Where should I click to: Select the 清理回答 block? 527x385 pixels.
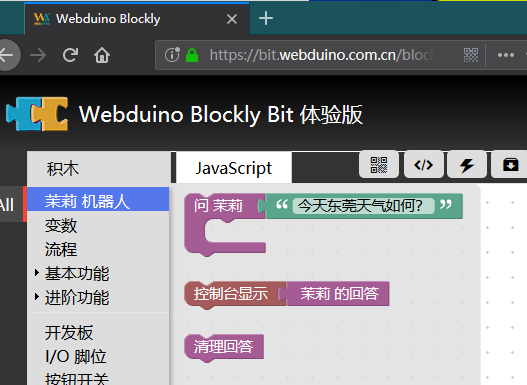click(224, 346)
